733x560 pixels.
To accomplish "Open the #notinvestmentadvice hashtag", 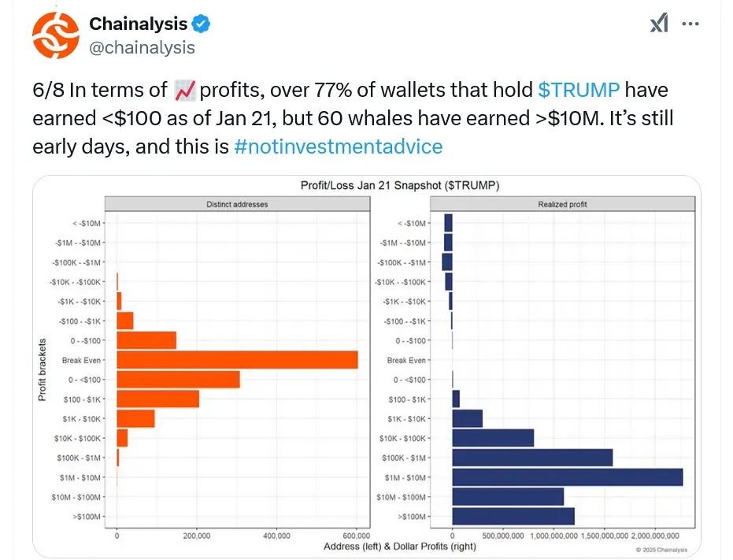I will point(339,146).
